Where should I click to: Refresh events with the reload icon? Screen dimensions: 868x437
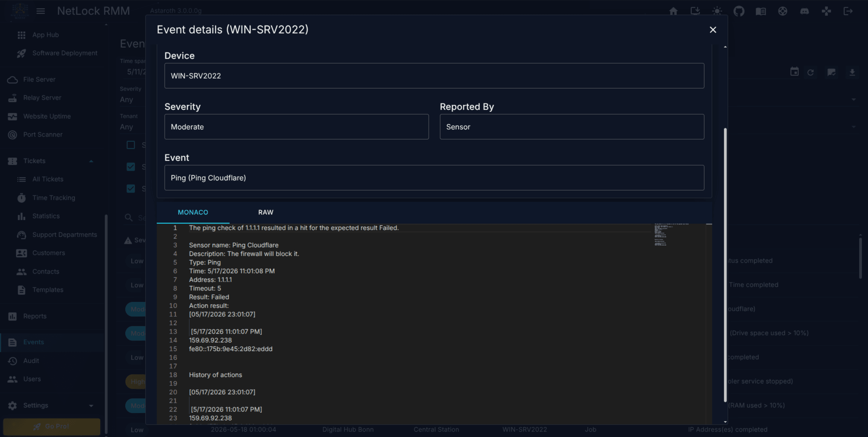[810, 72]
